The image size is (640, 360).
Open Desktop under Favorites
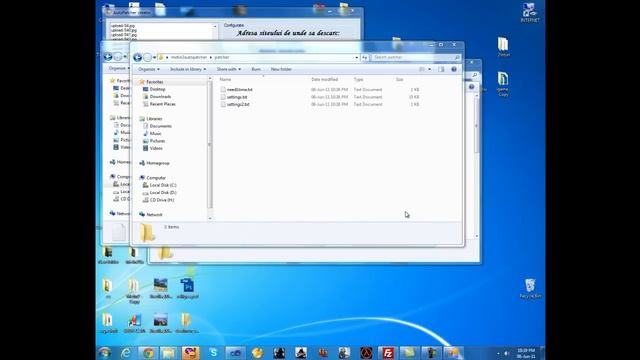pyautogui.click(x=158, y=89)
